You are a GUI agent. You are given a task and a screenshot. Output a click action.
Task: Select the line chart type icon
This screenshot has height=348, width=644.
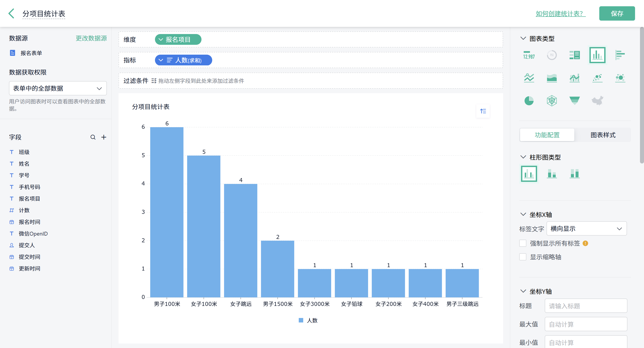click(x=529, y=78)
